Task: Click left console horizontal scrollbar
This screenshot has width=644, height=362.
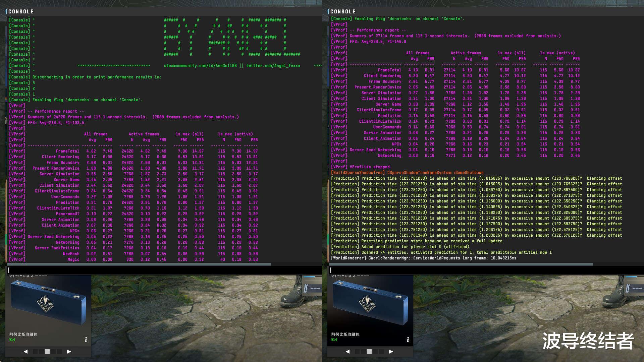Action: tap(139, 264)
